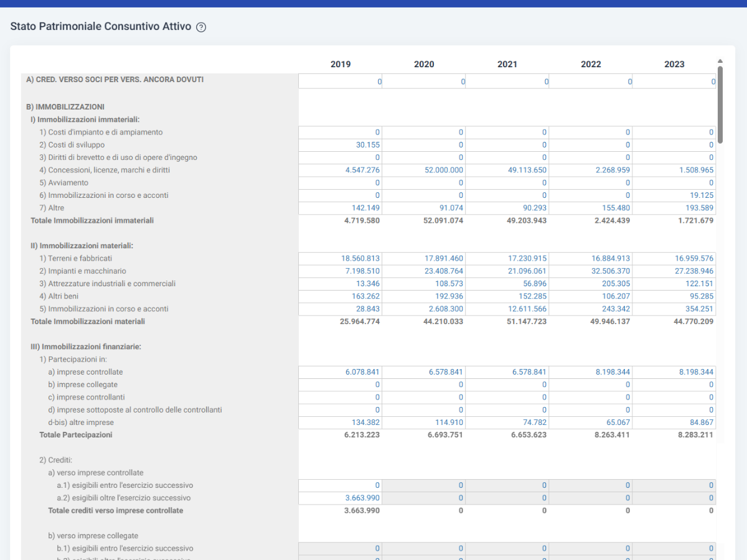
Task: Select 2021 altre imprese field 74.782
Action: pyautogui.click(x=507, y=422)
